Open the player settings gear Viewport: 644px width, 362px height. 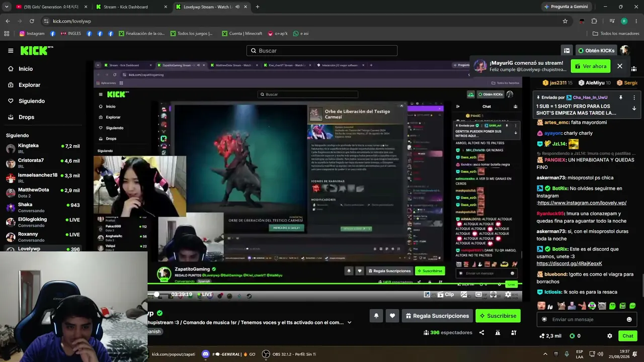(508, 295)
